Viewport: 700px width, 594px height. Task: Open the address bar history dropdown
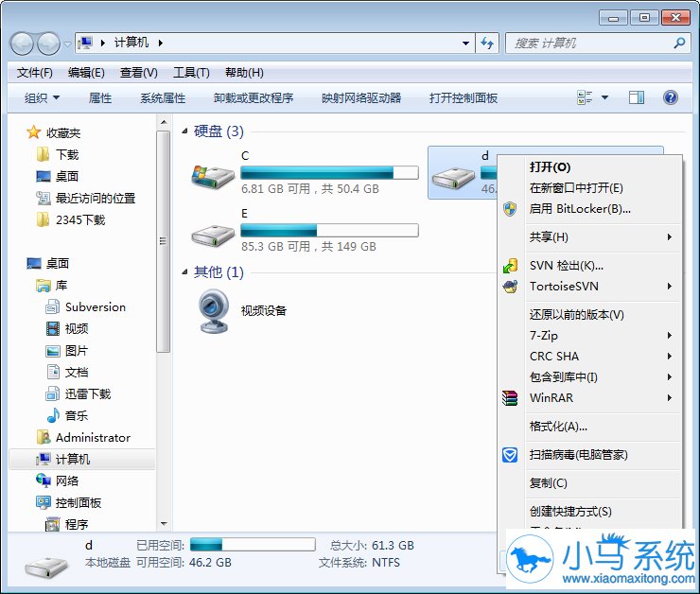click(x=465, y=44)
